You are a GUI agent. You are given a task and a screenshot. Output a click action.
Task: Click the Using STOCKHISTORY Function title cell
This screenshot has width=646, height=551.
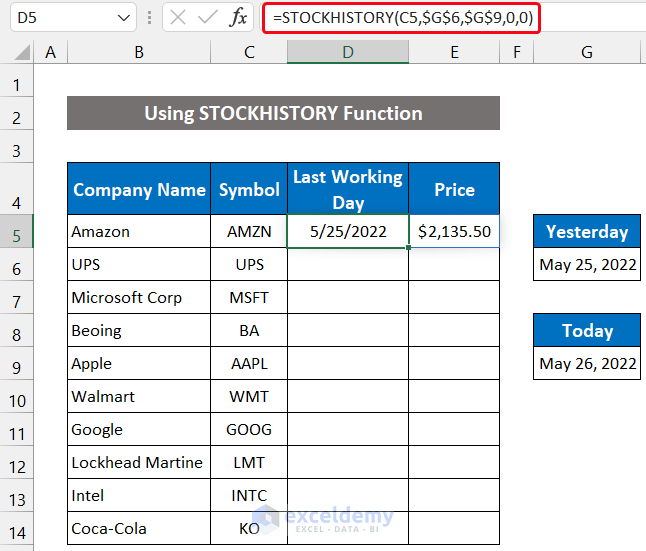click(283, 113)
